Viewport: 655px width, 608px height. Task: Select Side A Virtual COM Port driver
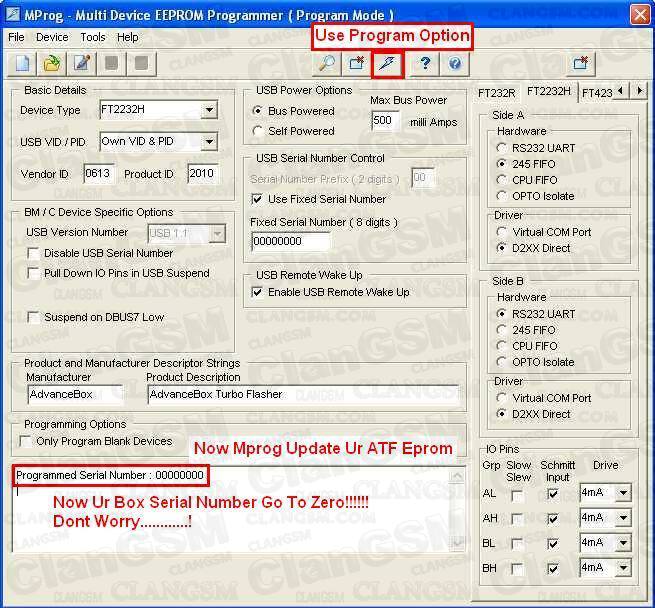[501, 232]
